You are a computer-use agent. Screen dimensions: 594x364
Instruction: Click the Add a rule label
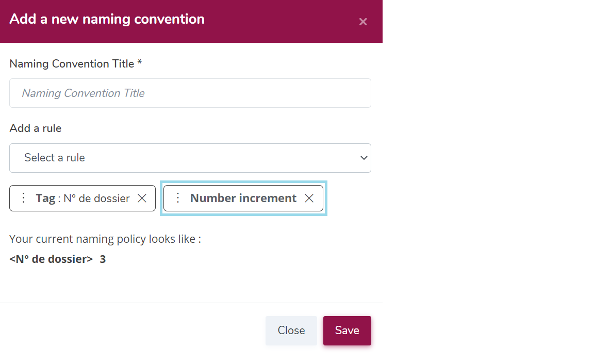[x=35, y=128]
